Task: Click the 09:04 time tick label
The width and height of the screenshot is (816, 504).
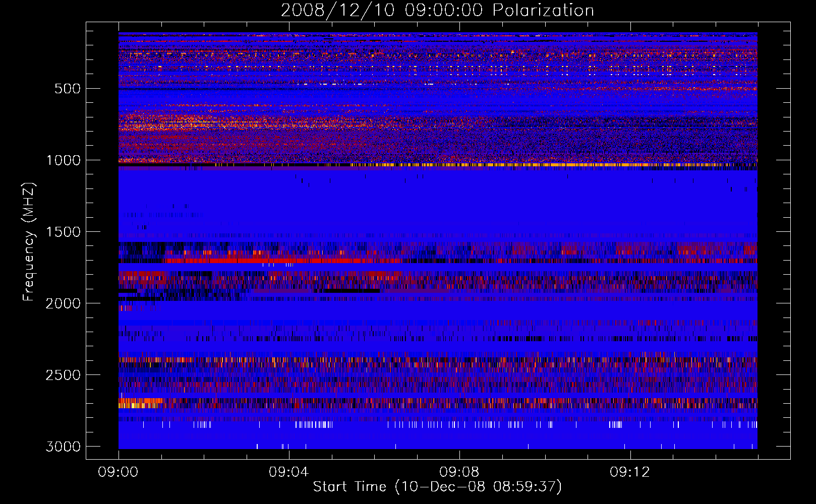Action: (289, 472)
